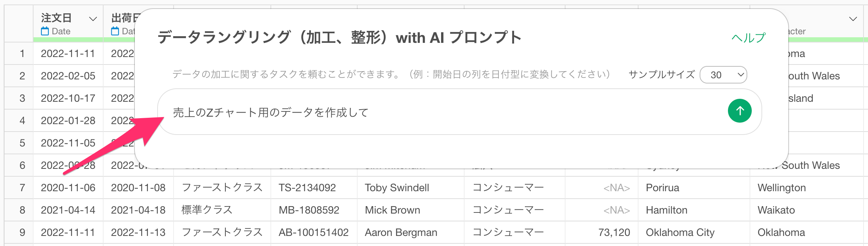This screenshot has height=246, width=868.
Task: Select row number 9
Action: tap(22, 232)
